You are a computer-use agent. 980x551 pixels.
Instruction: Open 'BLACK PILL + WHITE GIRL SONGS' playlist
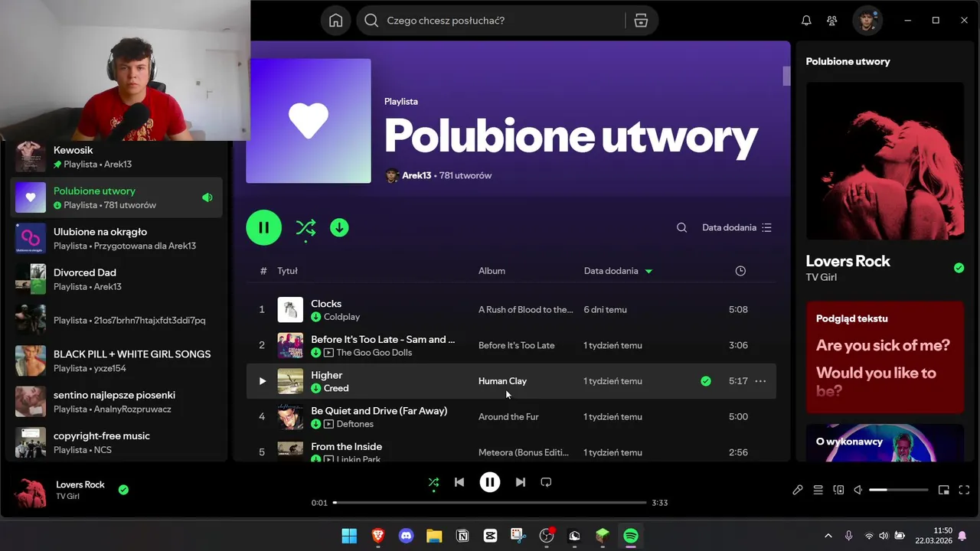116,360
